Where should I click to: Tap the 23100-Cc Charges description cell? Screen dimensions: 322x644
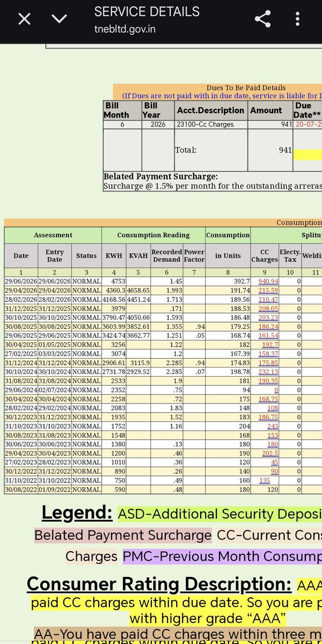pyautogui.click(x=210, y=125)
